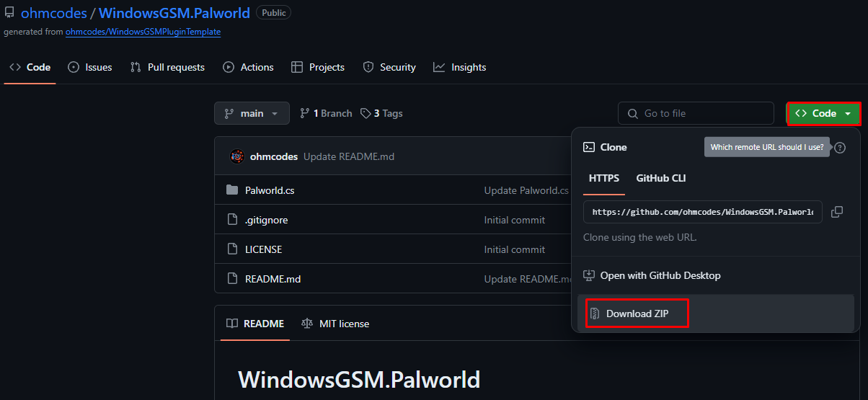The height and width of the screenshot is (400, 868).
Task: Collapse the green Code dropdown button
Action: click(x=823, y=113)
